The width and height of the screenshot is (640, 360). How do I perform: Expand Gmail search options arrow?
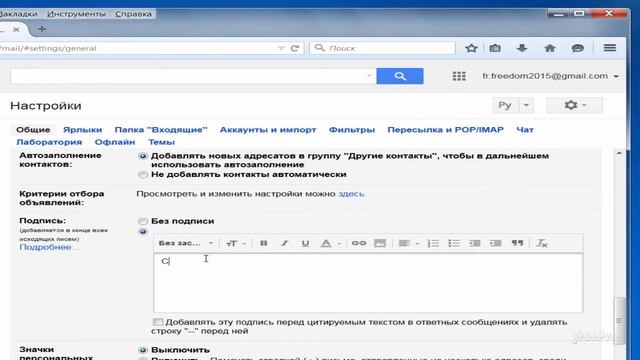(369, 76)
